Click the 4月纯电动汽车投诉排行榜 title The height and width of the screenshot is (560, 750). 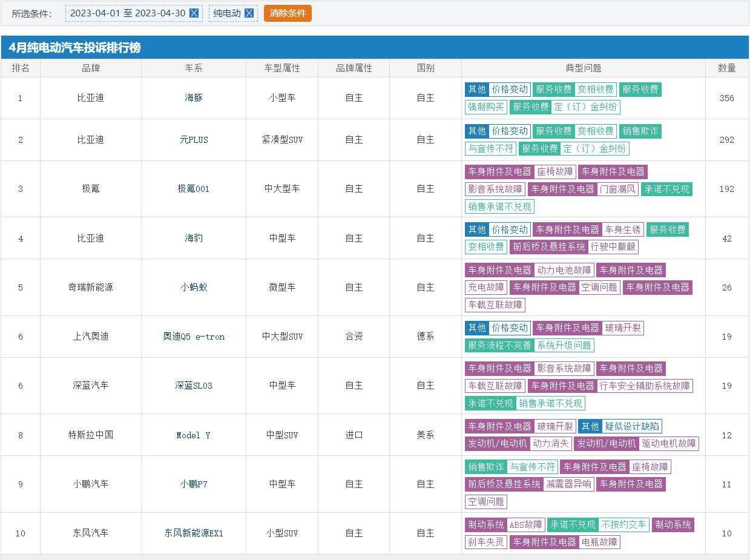(75, 47)
